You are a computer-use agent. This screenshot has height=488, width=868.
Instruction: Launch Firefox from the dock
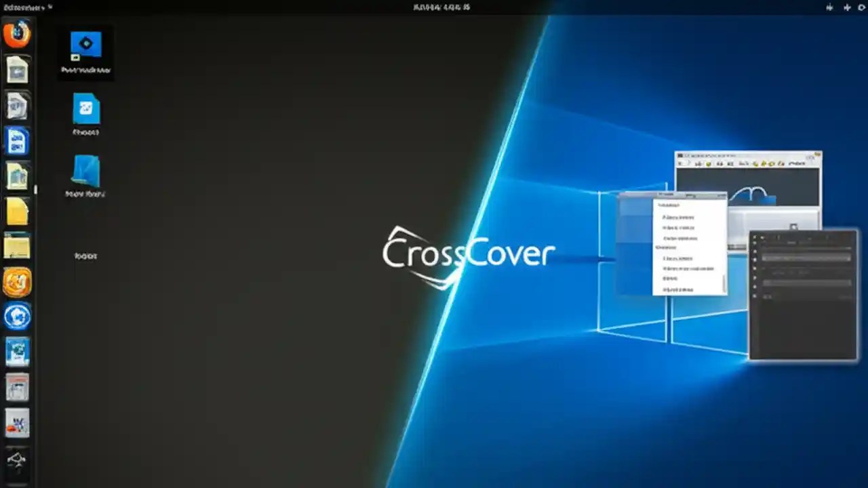[x=18, y=34]
